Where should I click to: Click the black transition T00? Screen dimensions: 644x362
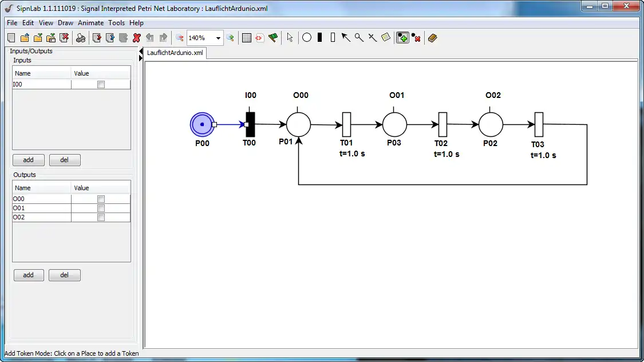click(250, 124)
